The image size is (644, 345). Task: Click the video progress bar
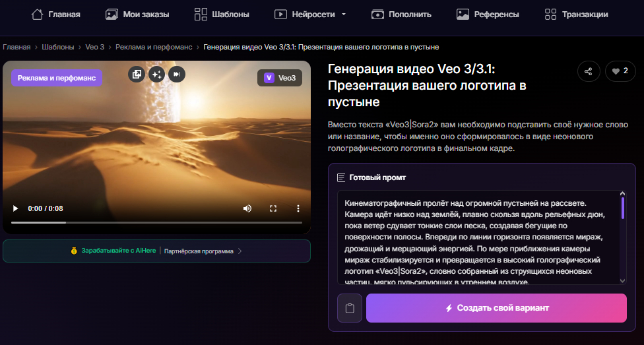pos(156,222)
